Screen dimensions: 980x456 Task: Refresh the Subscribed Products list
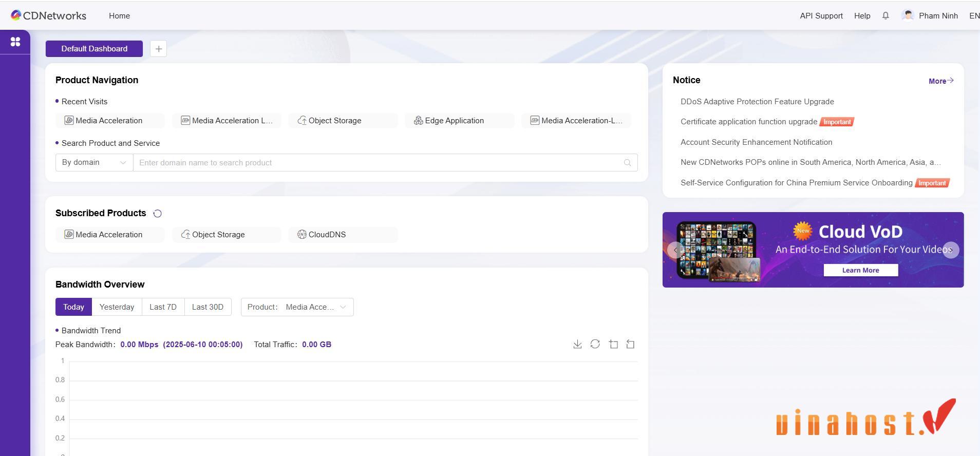point(158,214)
